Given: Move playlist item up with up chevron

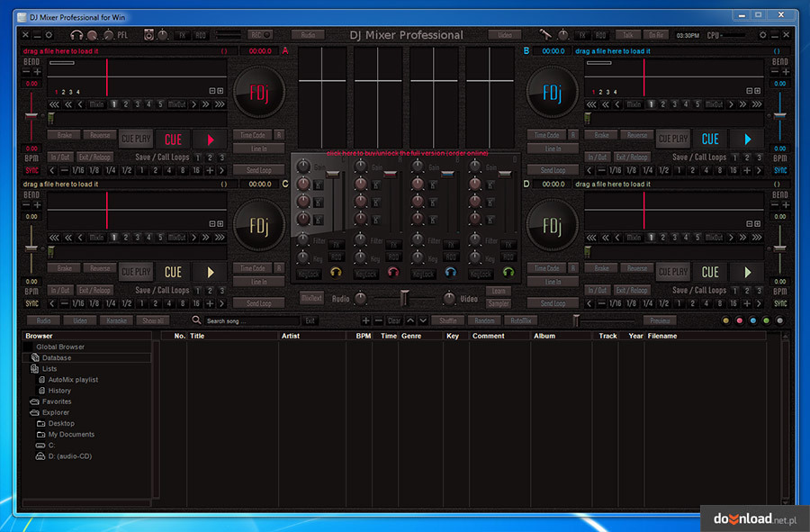Looking at the screenshot, I should [410, 320].
